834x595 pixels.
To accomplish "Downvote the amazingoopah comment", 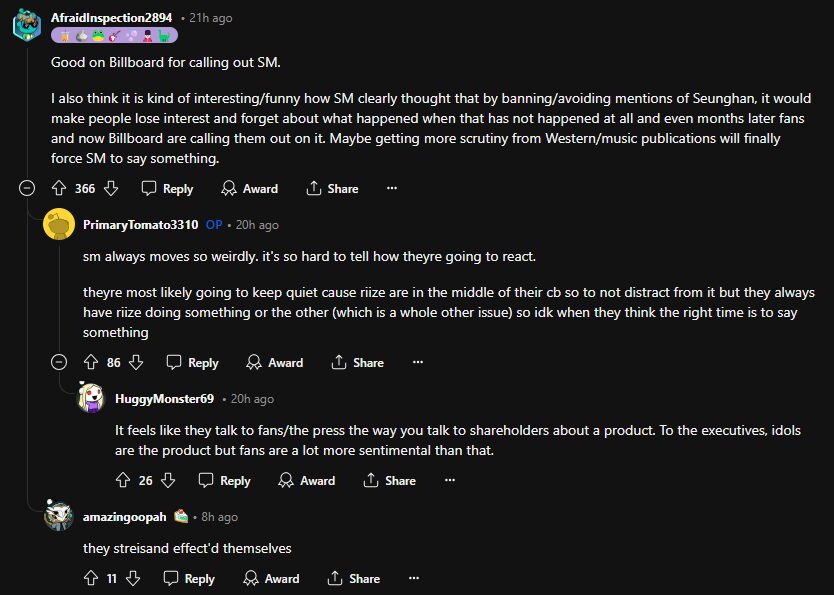I will pyautogui.click(x=133, y=578).
